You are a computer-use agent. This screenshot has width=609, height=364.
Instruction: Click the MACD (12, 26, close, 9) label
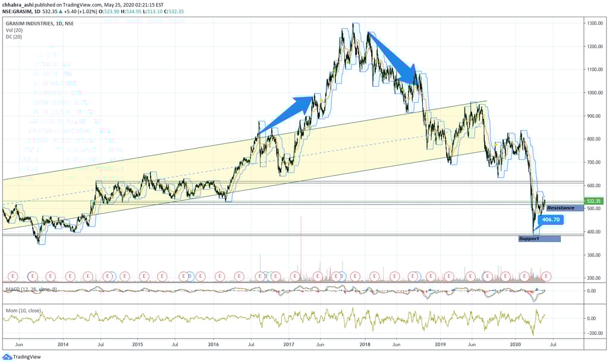pos(31,290)
